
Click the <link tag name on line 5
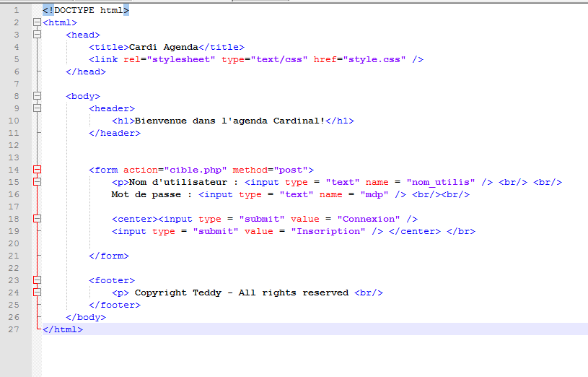[x=103, y=59]
